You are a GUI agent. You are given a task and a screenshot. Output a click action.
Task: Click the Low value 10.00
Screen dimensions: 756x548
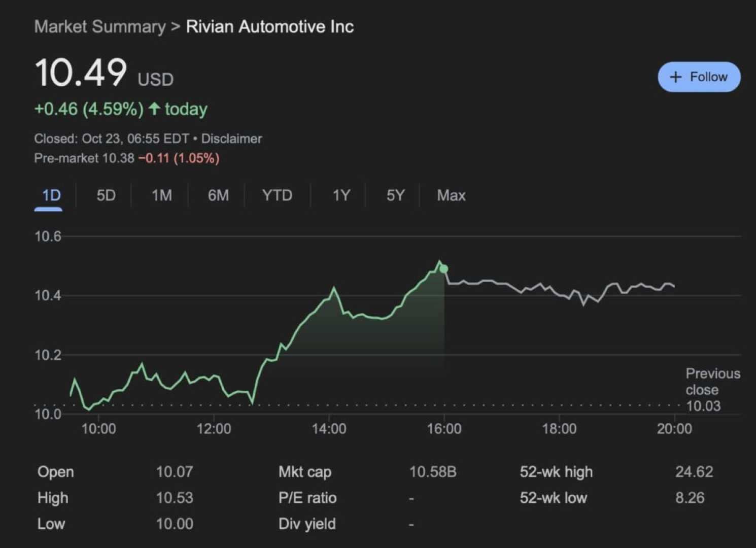coord(175,524)
